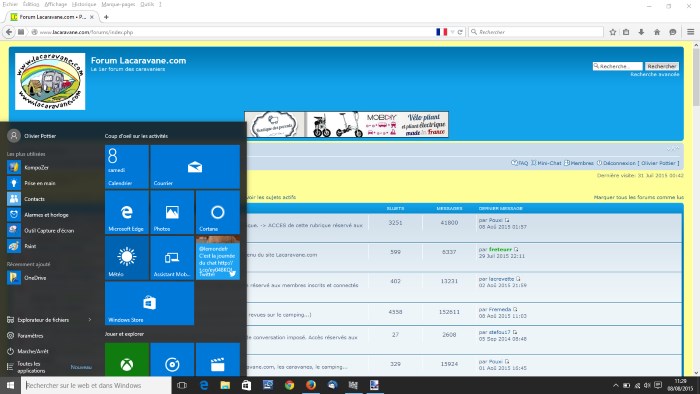Open the Courrier mail tile

195,166
